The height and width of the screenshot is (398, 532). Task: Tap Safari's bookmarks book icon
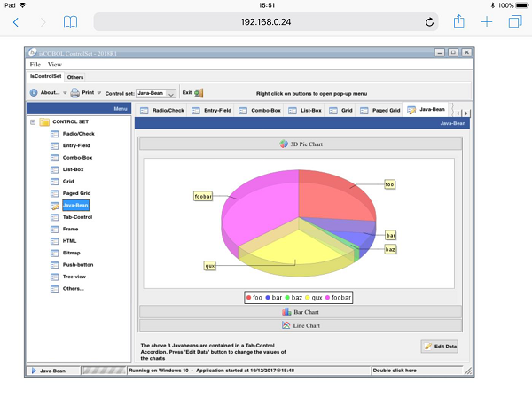click(x=70, y=21)
